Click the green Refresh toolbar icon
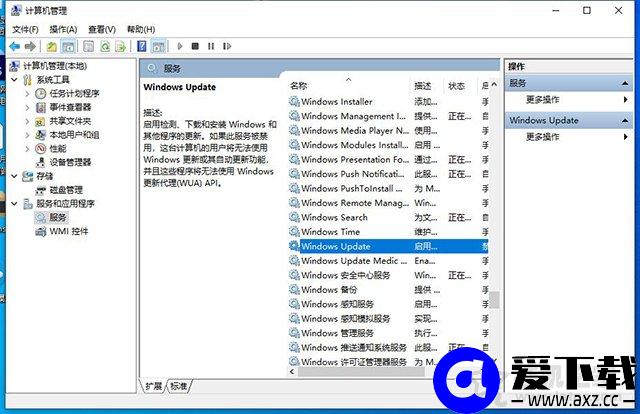640x414 pixels. [105, 47]
